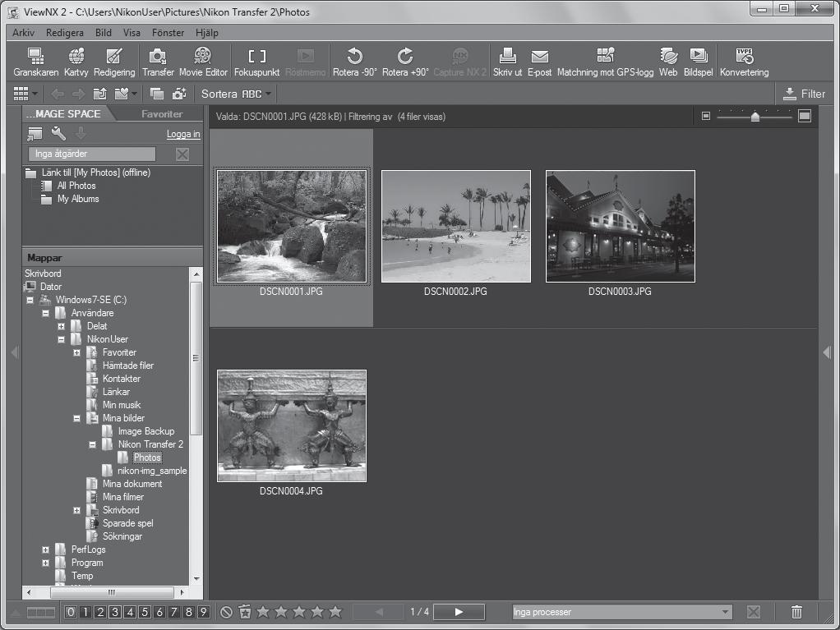Set rating to first star
Viewport: 840px width, 630px height.
point(263,611)
